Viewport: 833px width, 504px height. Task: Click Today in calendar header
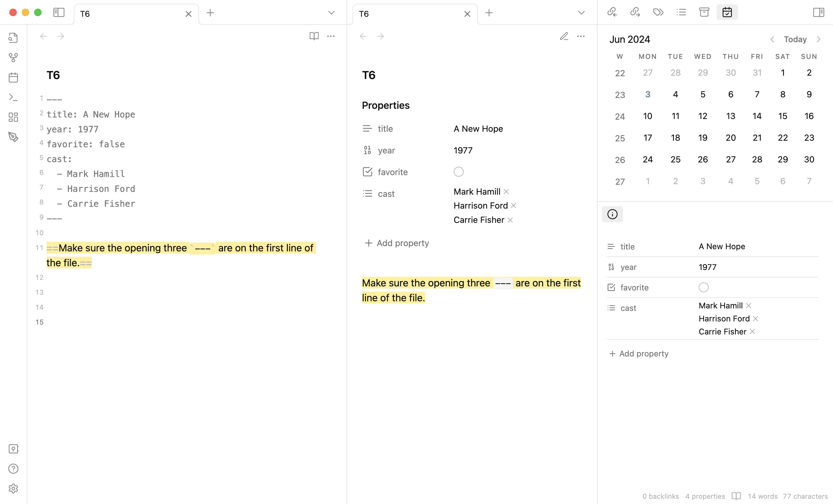pos(795,40)
